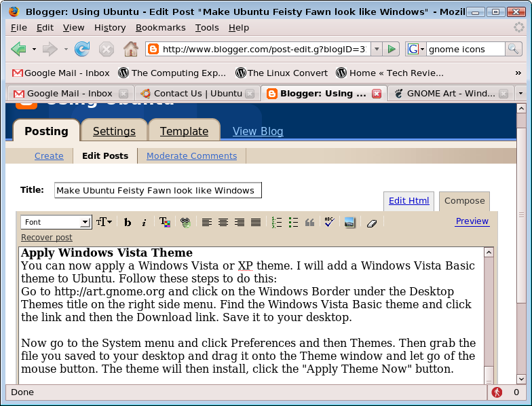Click the View Blog link
The height and width of the screenshot is (406, 532).
tap(258, 131)
